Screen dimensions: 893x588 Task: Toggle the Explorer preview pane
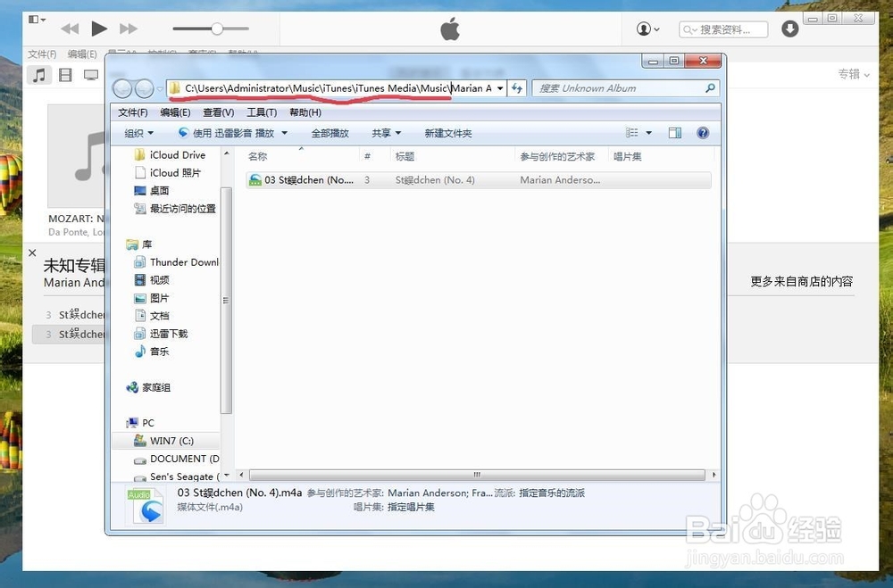tap(675, 132)
